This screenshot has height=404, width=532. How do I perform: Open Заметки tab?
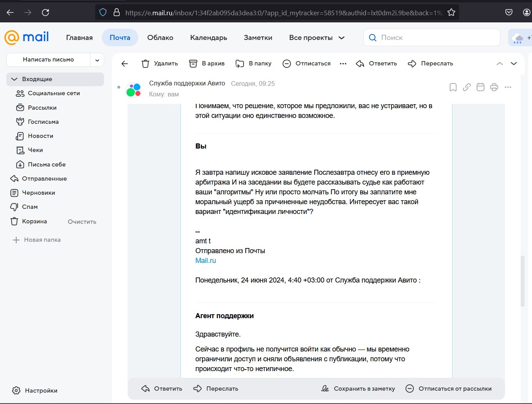258,38
